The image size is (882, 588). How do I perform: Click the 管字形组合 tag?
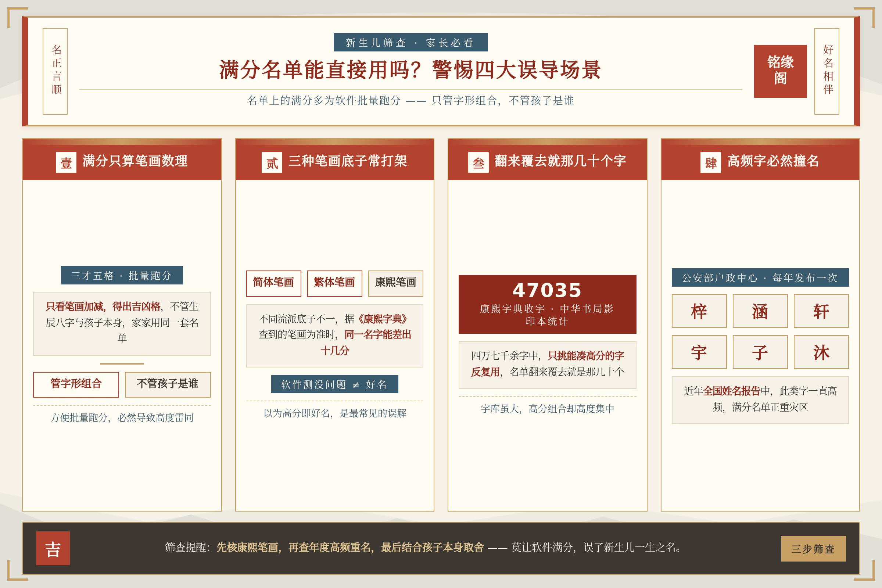tap(76, 385)
